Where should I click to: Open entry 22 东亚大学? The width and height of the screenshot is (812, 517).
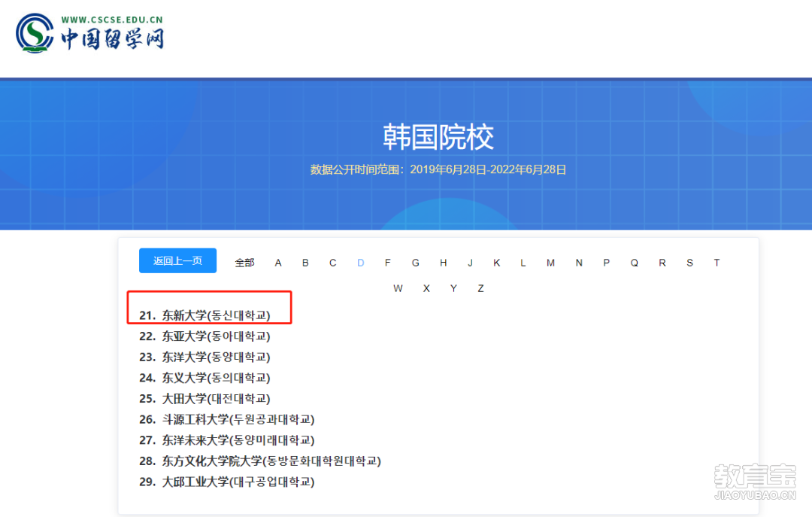(x=205, y=336)
